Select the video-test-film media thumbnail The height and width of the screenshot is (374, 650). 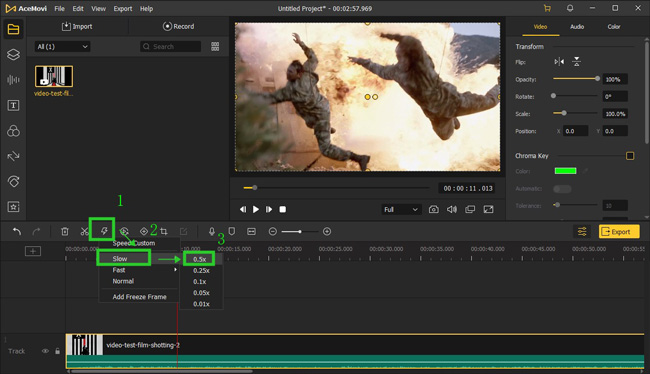coord(54,76)
